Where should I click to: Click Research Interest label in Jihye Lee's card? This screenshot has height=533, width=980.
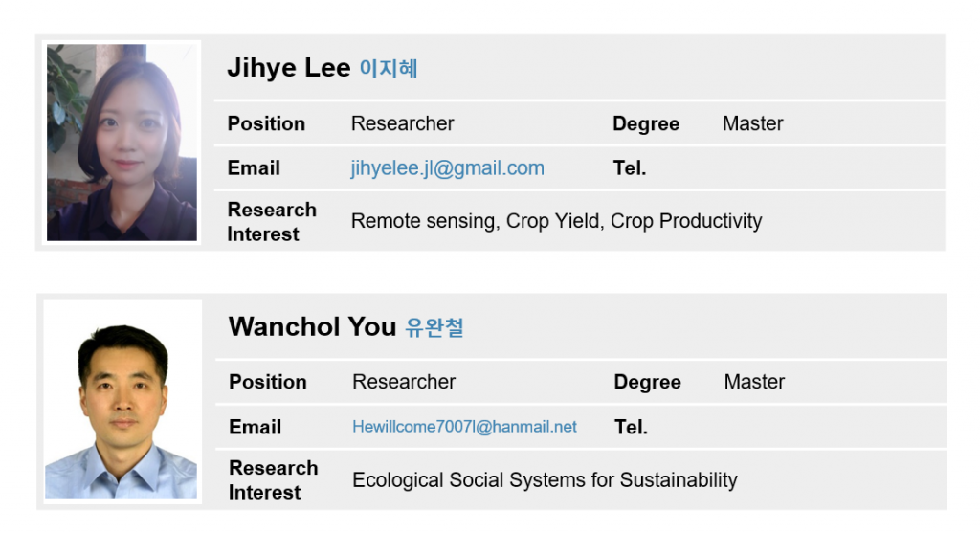click(x=272, y=221)
